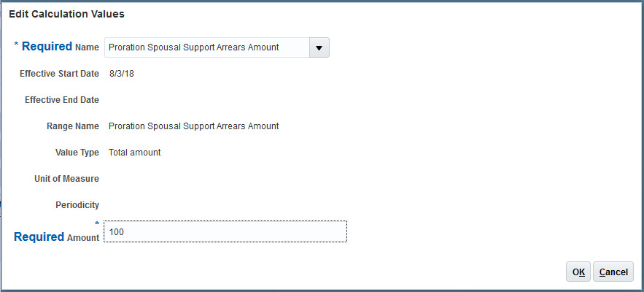Select the Total amount value text
Image resolution: width=644 pixels, height=292 pixels.
pos(134,153)
